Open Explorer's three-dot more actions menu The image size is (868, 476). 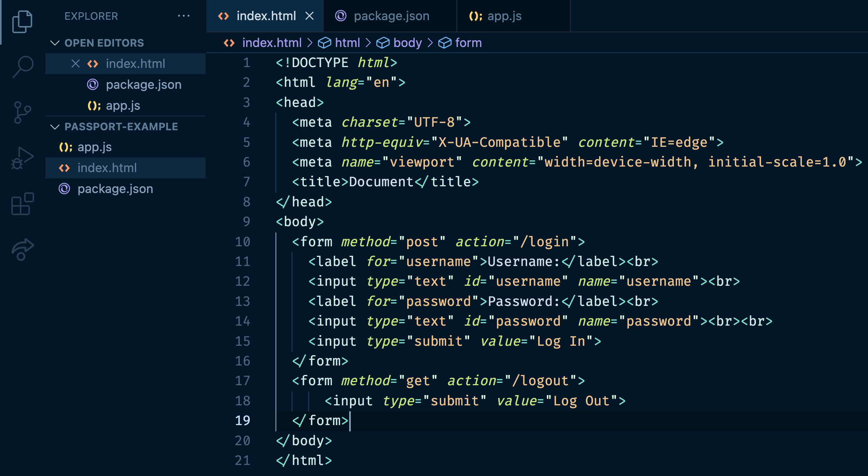[x=183, y=16]
